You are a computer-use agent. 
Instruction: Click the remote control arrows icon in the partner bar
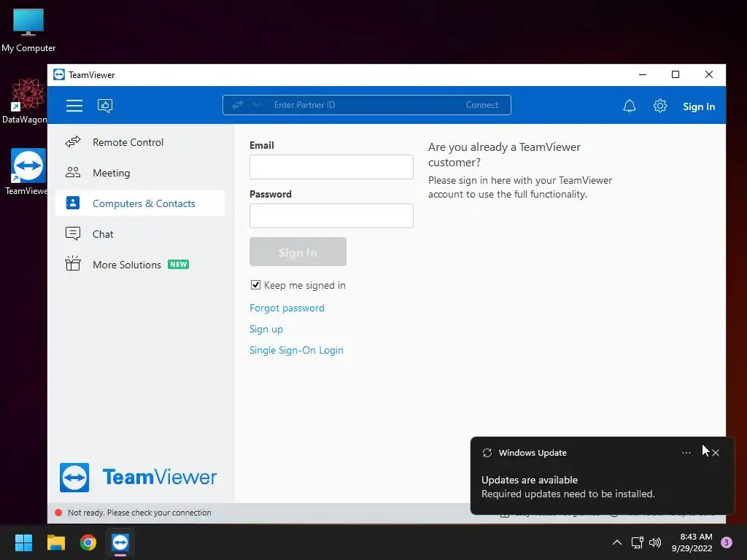click(237, 105)
